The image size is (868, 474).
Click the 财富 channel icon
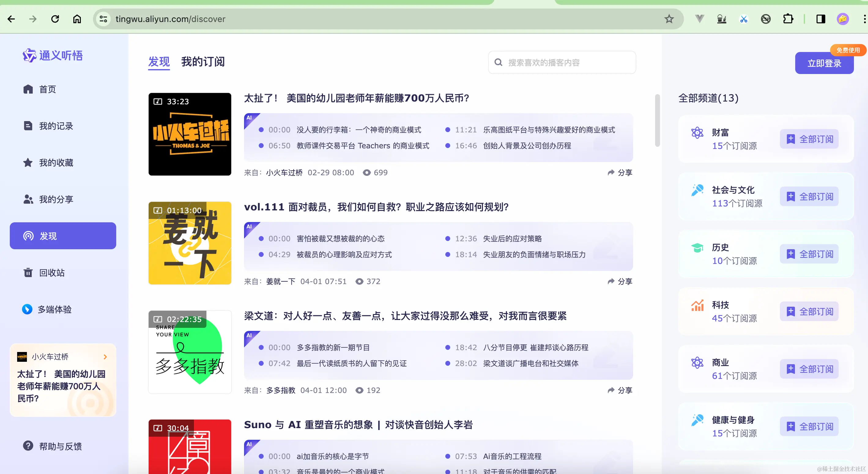click(x=697, y=133)
